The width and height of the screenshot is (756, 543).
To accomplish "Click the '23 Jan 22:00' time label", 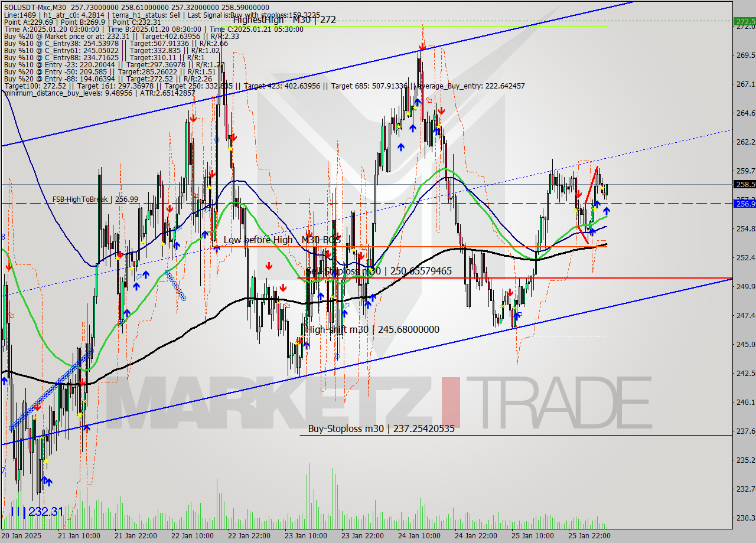I will pos(362,536).
